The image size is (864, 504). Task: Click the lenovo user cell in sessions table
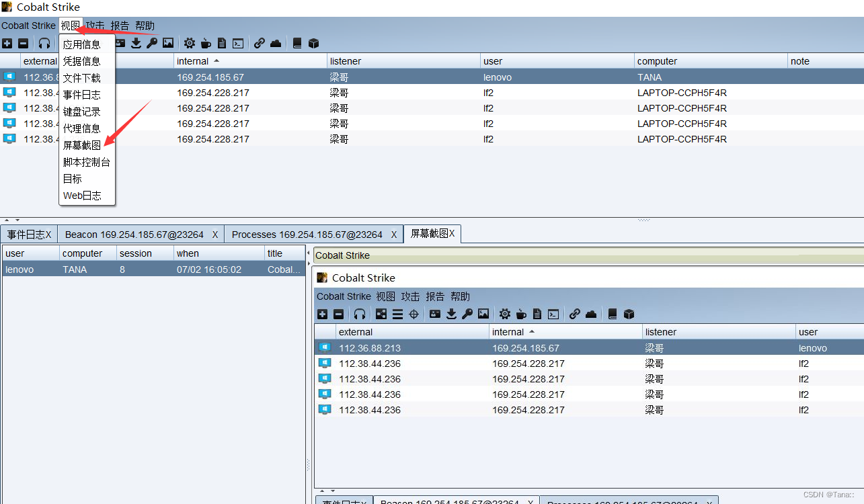(x=557, y=77)
